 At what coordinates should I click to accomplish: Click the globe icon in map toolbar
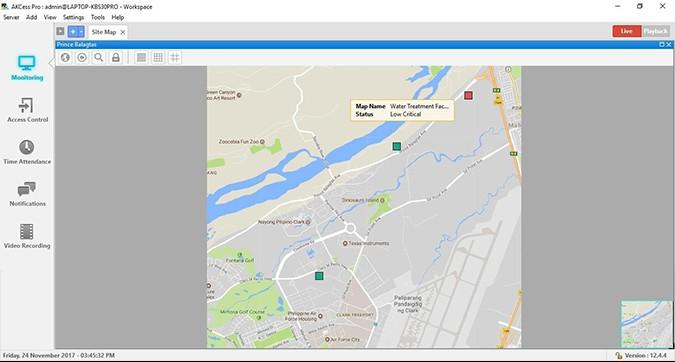[65, 57]
